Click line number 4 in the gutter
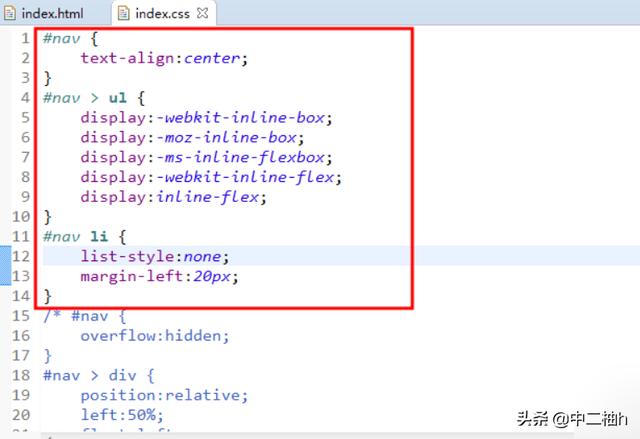640x439 pixels. point(23,98)
